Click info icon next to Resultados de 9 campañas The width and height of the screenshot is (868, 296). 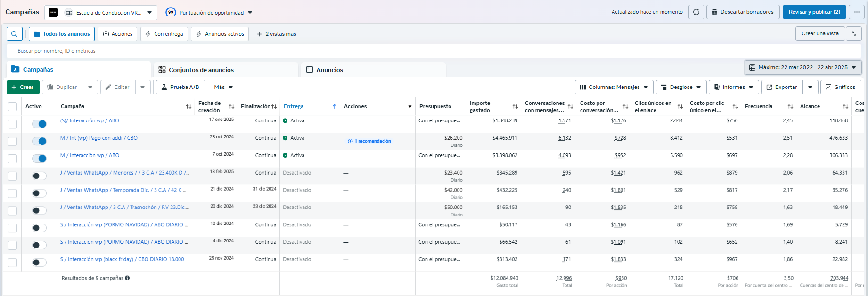click(x=127, y=278)
